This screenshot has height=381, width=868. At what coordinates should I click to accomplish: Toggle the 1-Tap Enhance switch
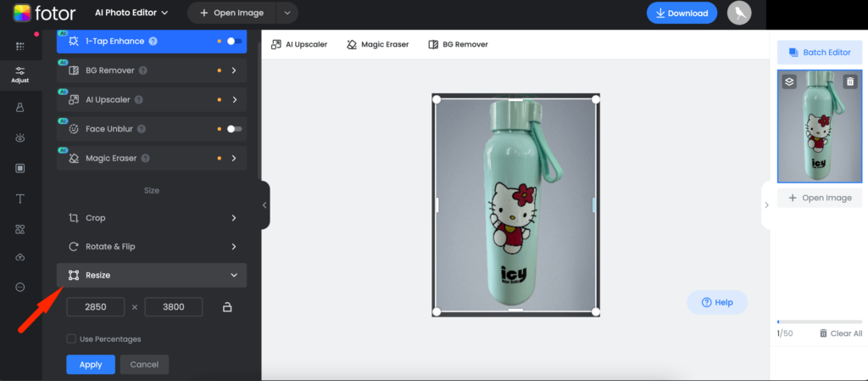234,41
